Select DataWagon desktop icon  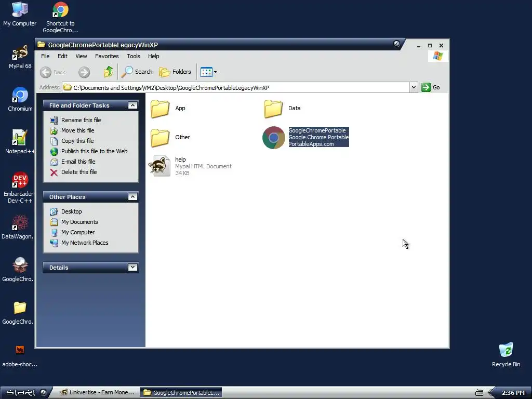[20, 223]
